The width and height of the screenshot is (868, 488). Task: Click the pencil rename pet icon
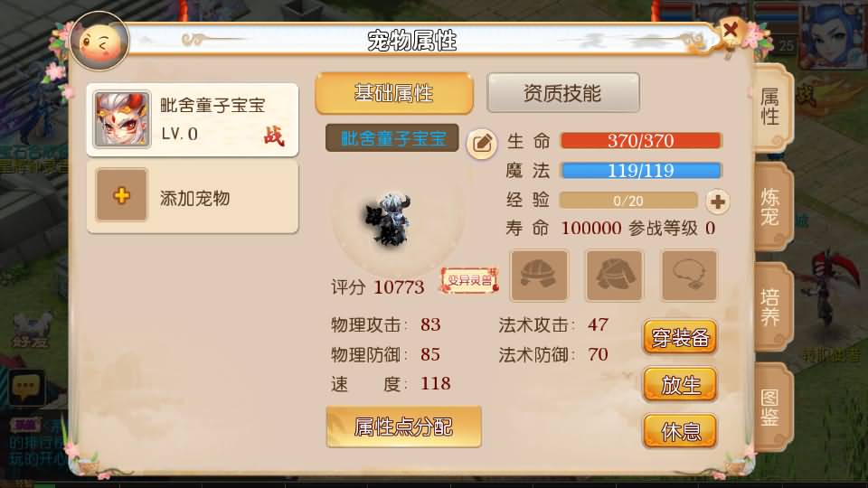[x=482, y=144]
